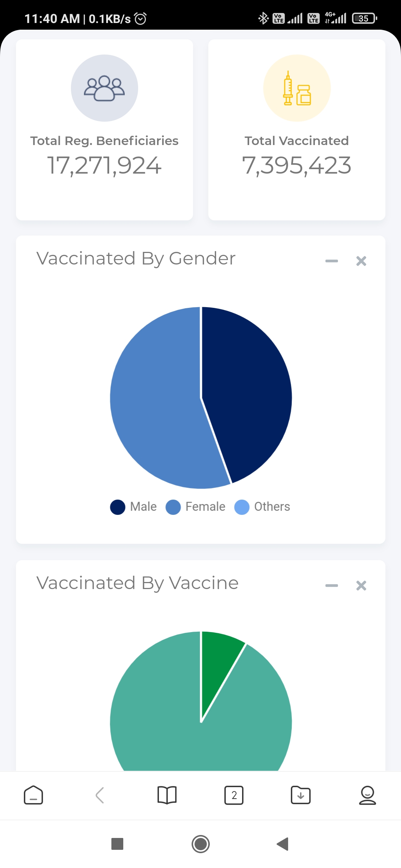401x868 pixels.
Task: Close the Vaccinated By Vaccine panel
Action: tap(361, 585)
